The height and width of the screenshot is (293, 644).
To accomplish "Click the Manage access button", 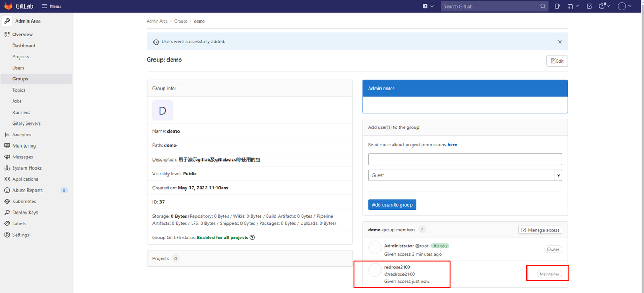I will click(x=540, y=230).
